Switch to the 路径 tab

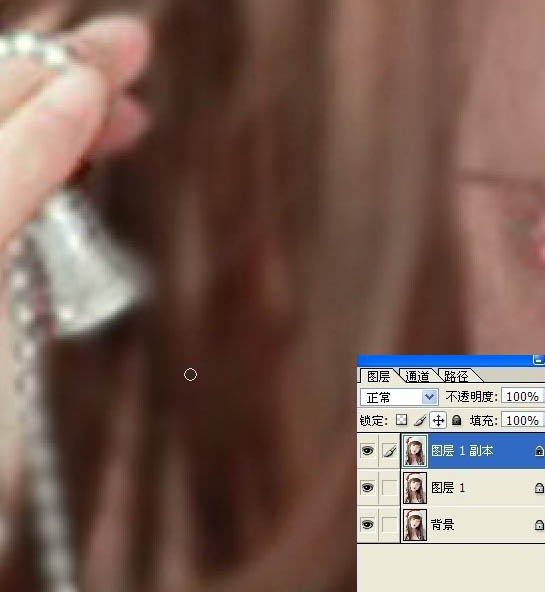(x=456, y=376)
